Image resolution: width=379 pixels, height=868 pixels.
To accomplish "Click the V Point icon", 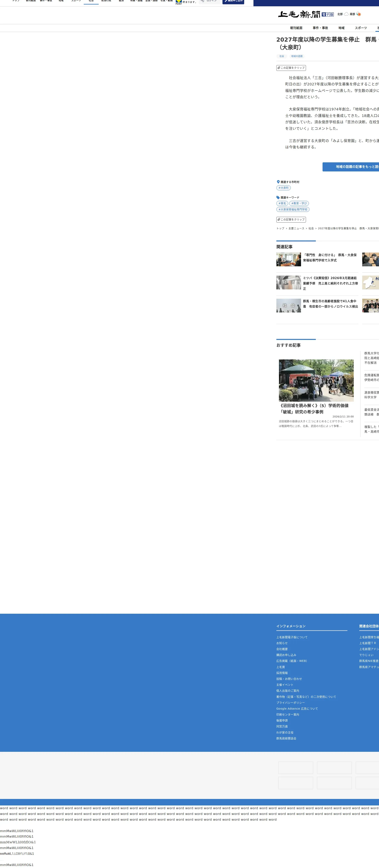I will point(178,2).
